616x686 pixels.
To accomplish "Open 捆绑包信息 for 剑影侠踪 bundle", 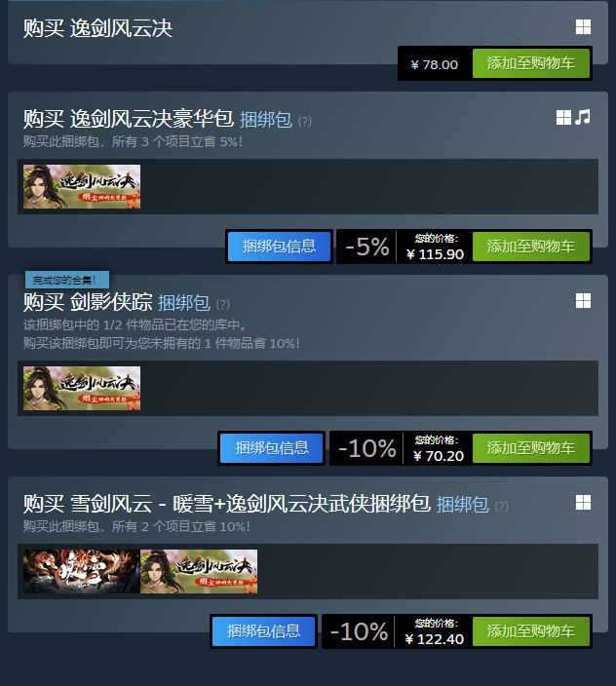I will coord(272,448).
